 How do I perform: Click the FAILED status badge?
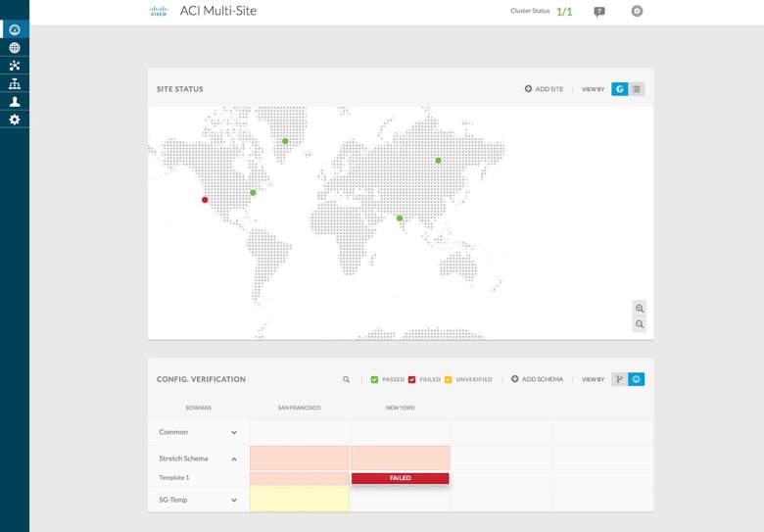click(400, 478)
